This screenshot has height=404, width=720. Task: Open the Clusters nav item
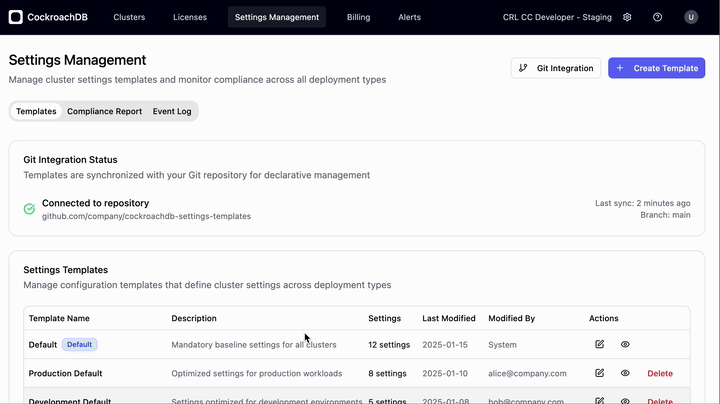pyautogui.click(x=129, y=17)
